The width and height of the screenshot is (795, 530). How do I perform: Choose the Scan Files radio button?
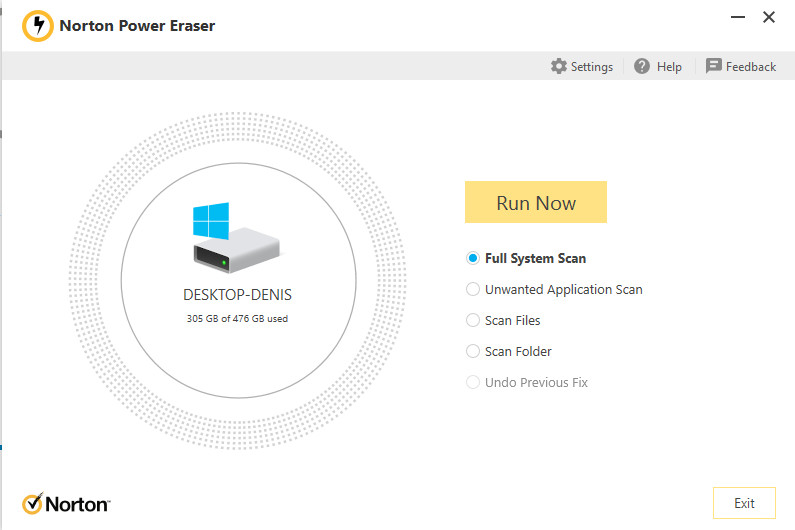point(473,320)
